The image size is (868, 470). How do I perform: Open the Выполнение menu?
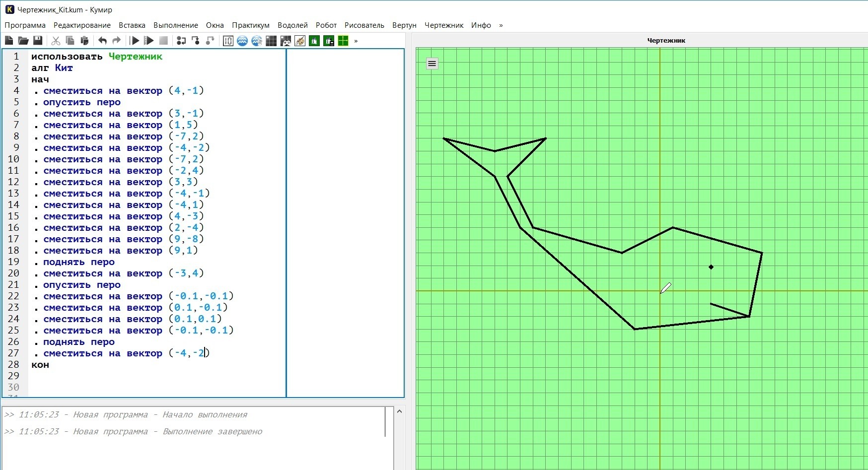pyautogui.click(x=176, y=25)
